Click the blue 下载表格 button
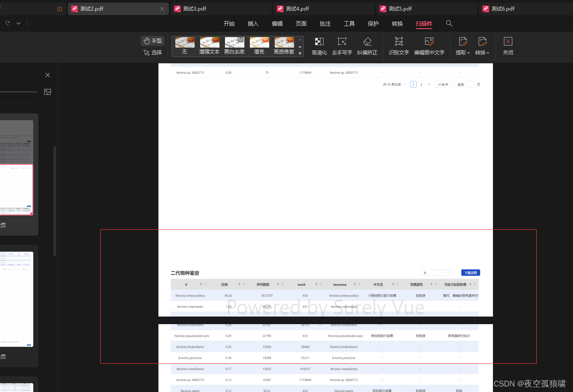Image resolution: width=573 pixels, height=392 pixels. coord(471,273)
